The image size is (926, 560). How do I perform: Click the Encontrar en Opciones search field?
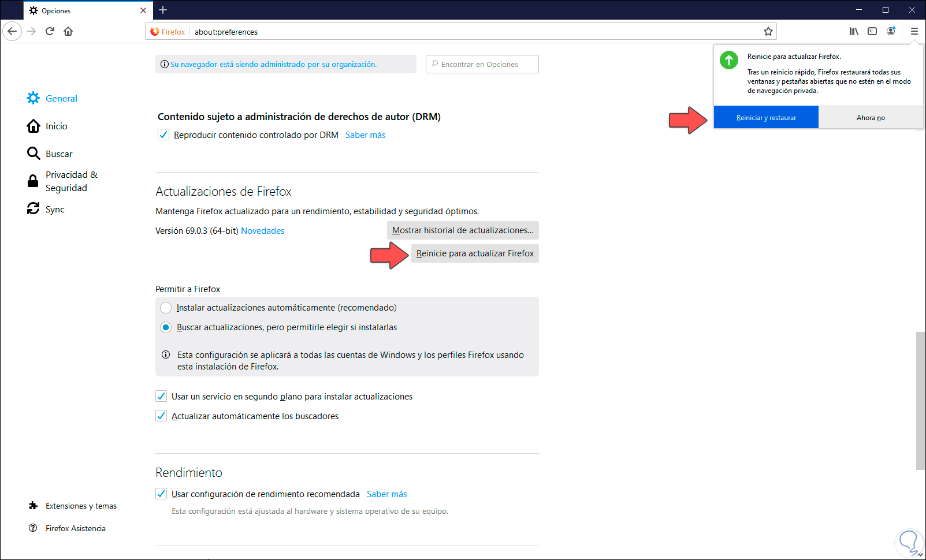coord(482,64)
